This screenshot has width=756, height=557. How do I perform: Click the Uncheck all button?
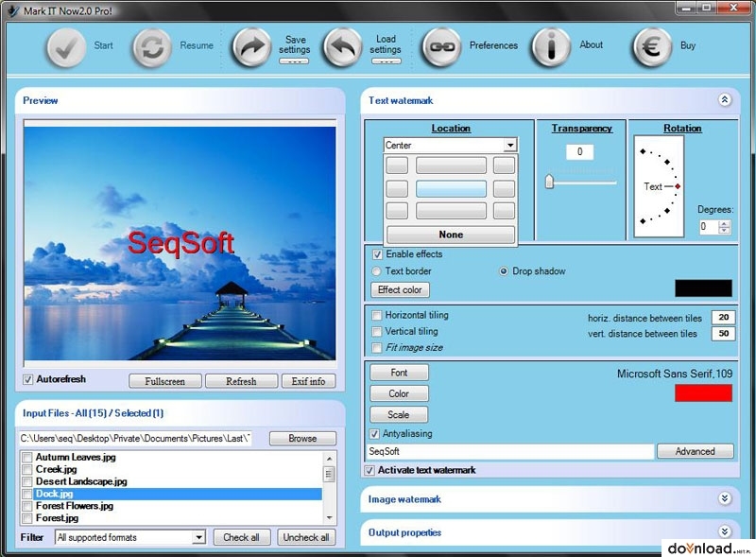click(x=306, y=537)
